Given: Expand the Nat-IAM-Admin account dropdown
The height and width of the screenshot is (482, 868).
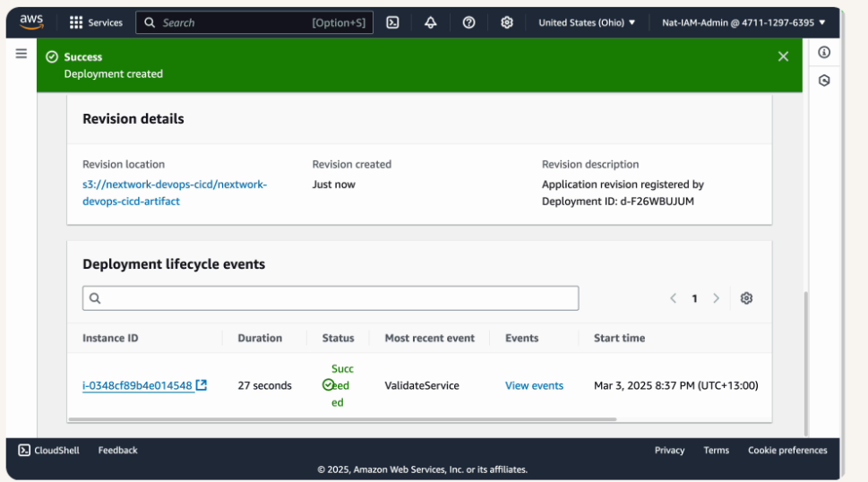Looking at the screenshot, I should click(x=743, y=22).
